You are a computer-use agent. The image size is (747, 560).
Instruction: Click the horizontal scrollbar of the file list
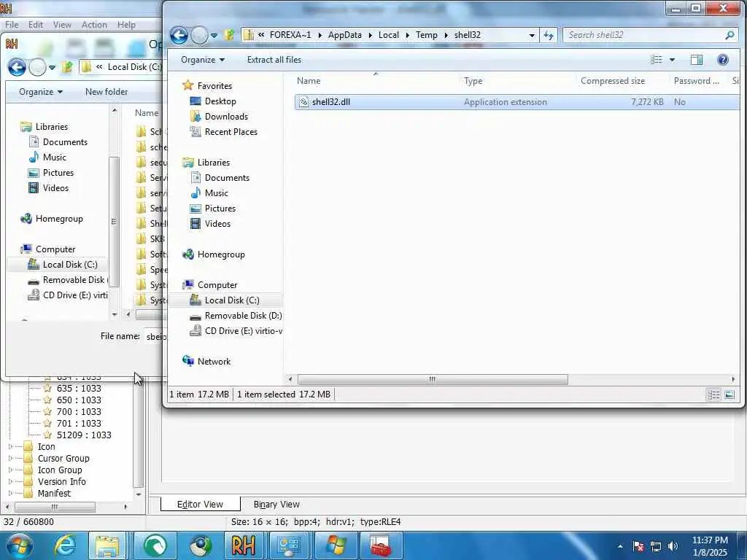point(432,379)
